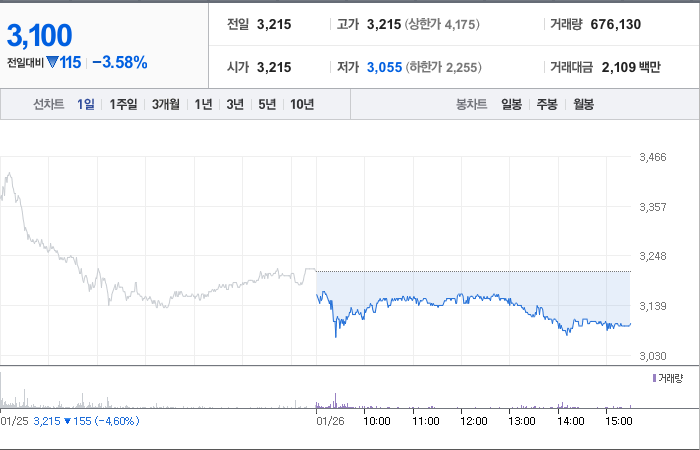Click the 3,139 y-axis label
Image resolution: width=700 pixels, height=450 pixels.
coord(653,306)
